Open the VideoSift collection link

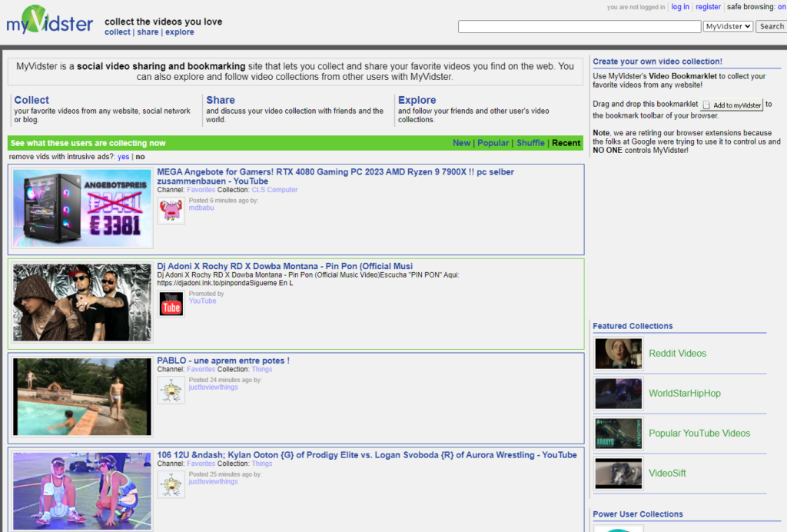tap(667, 474)
